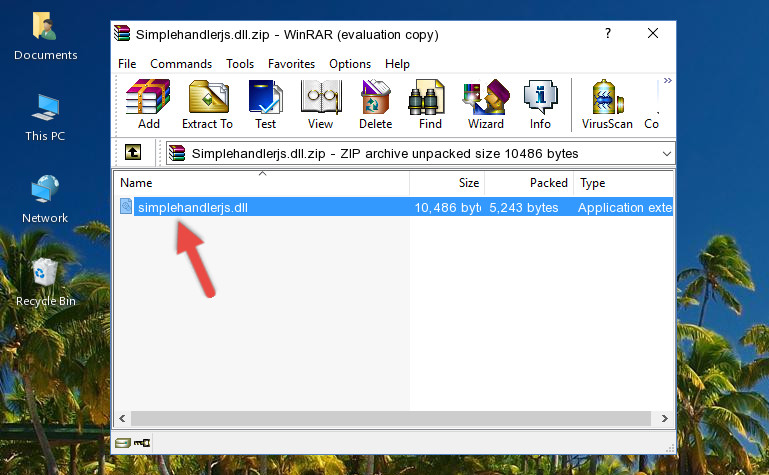Expand hidden toolbar buttons chevron
The height and width of the screenshot is (475, 769).
click(x=667, y=81)
